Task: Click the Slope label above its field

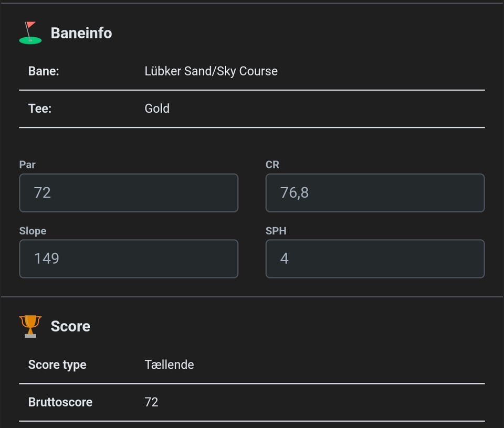Action: (33, 231)
